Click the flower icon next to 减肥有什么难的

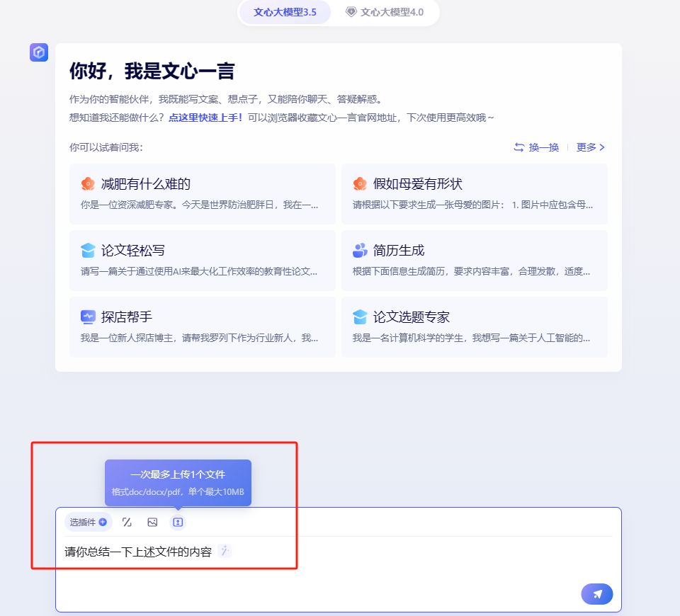88,184
